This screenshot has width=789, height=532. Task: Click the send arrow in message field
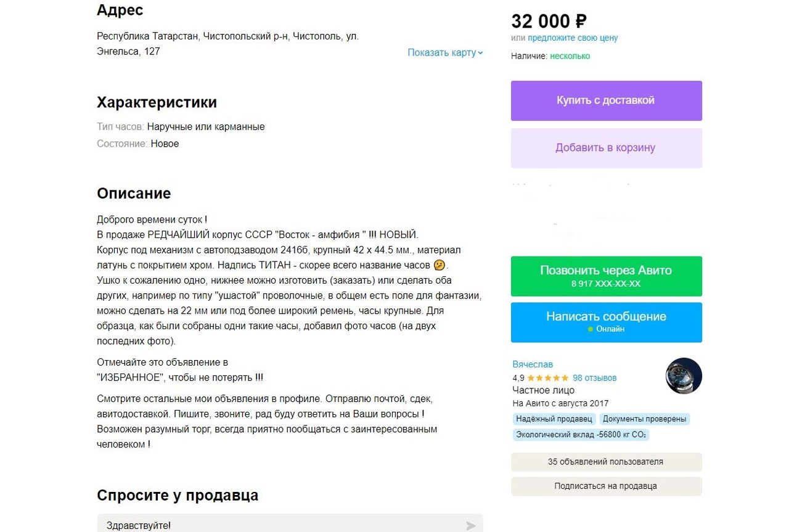[x=471, y=526]
